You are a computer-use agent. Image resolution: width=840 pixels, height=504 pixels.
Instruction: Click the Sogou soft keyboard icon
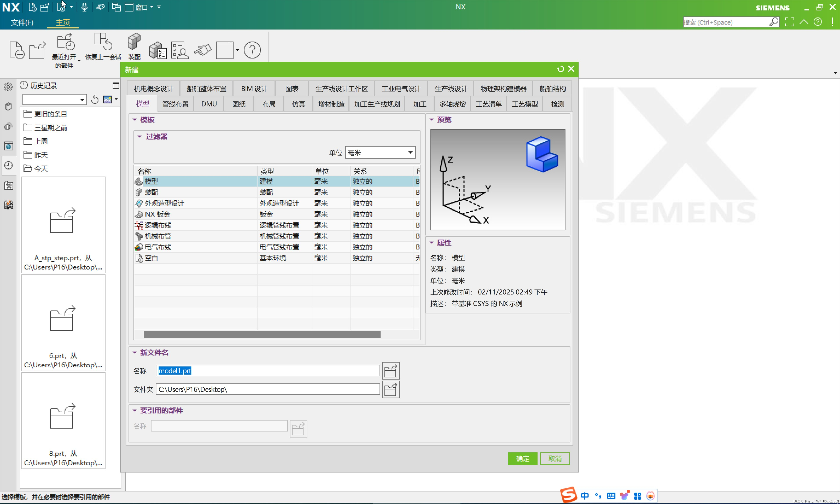(611, 496)
